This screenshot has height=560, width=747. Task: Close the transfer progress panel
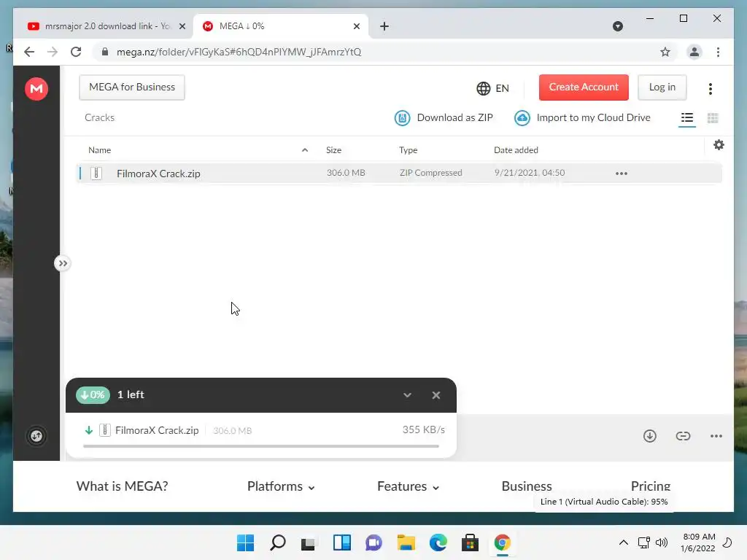click(x=436, y=395)
